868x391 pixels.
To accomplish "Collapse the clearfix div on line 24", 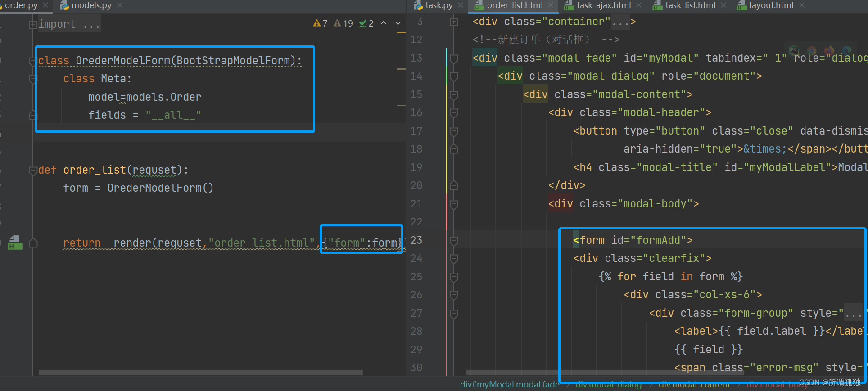I will 454,258.
